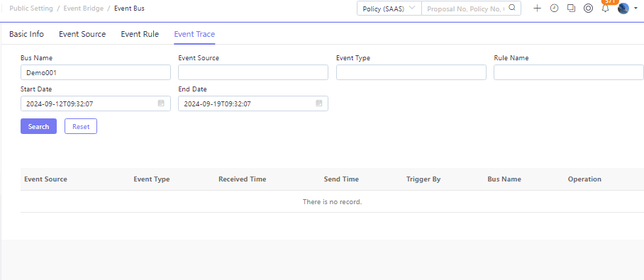
Task: Expand the Policy (SAAS) dropdown
Action: pos(389,9)
